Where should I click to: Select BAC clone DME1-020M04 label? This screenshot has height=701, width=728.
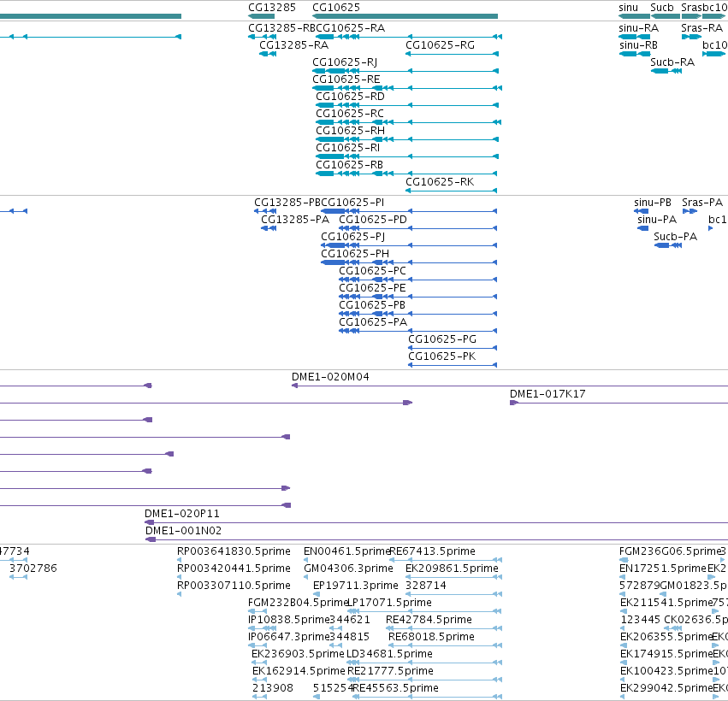pos(330,377)
